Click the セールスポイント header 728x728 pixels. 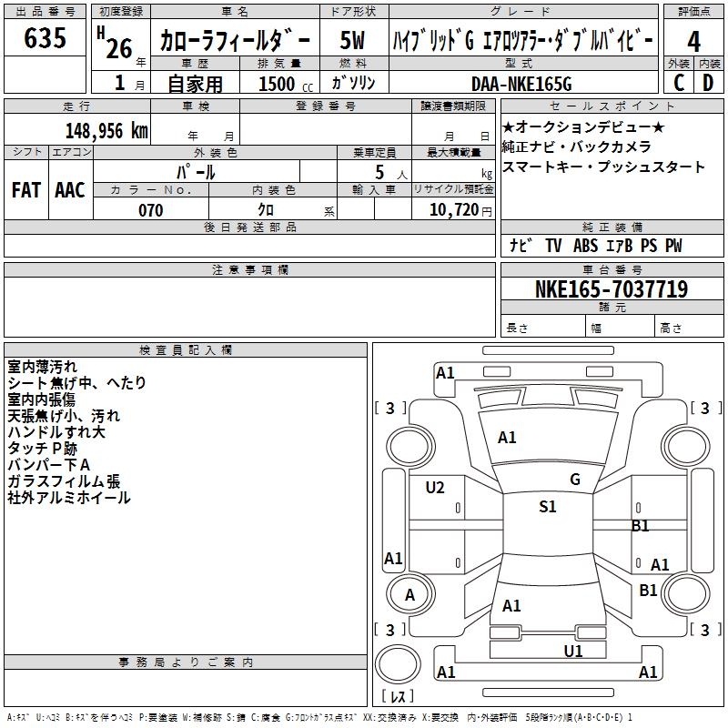coord(612,106)
